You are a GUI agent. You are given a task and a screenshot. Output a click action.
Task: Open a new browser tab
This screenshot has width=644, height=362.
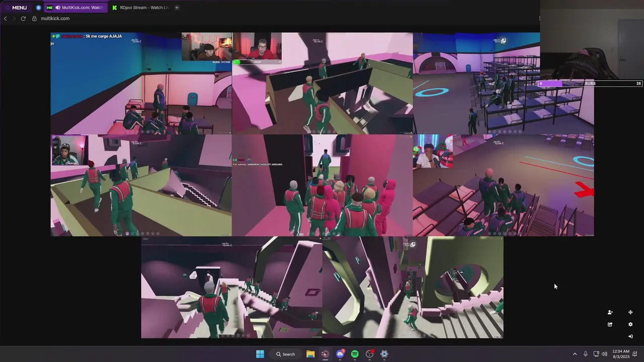[177, 8]
